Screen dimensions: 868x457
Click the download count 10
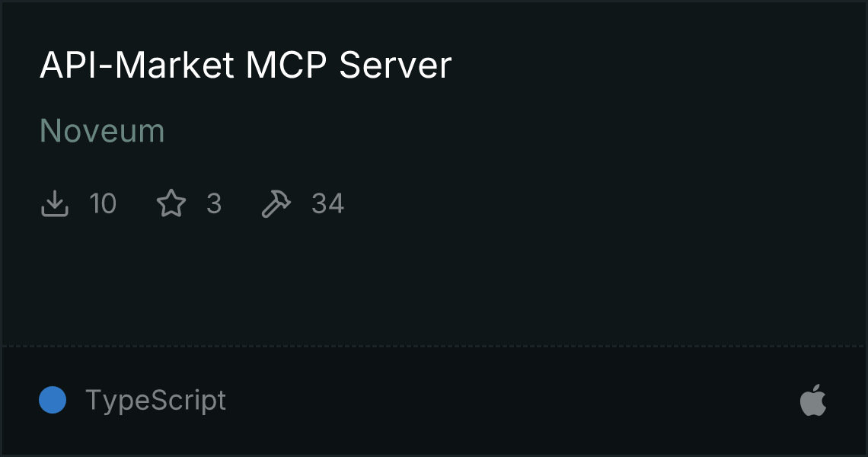pos(103,203)
